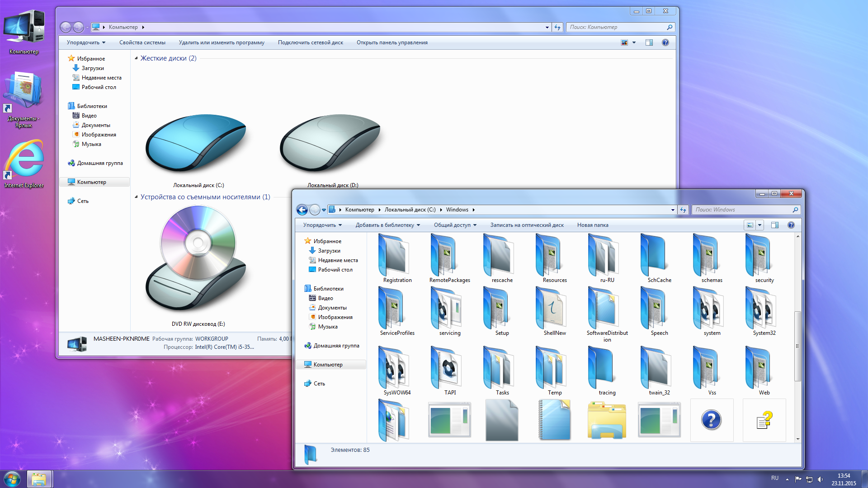Image resolution: width=868 pixels, height=488 pixels.
Task: Refresh the Windows folder address bar
Action: (683, 210)
